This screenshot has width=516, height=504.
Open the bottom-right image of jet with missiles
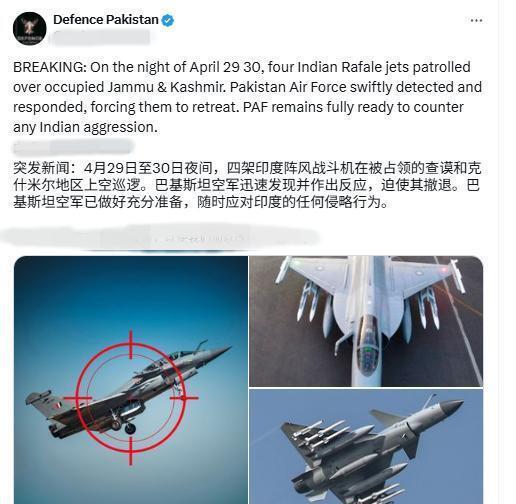pyautogui.click(x=366, y=447)
